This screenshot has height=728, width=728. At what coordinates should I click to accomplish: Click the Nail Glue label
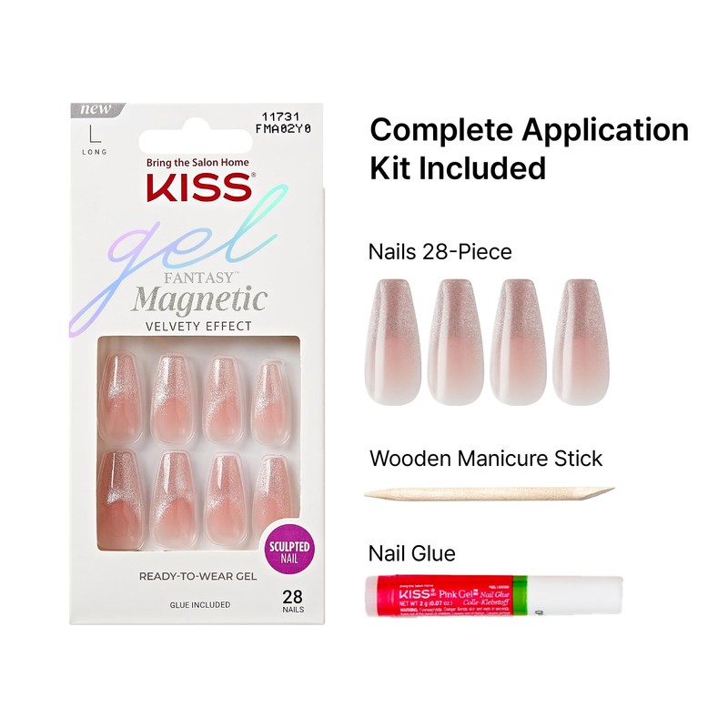coord(412,553)
